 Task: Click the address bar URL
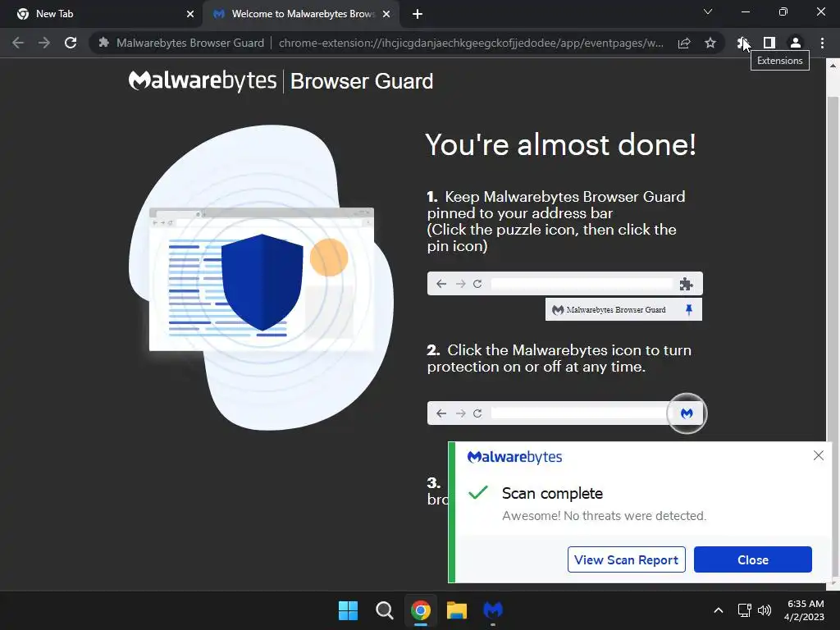pos(471,43)
